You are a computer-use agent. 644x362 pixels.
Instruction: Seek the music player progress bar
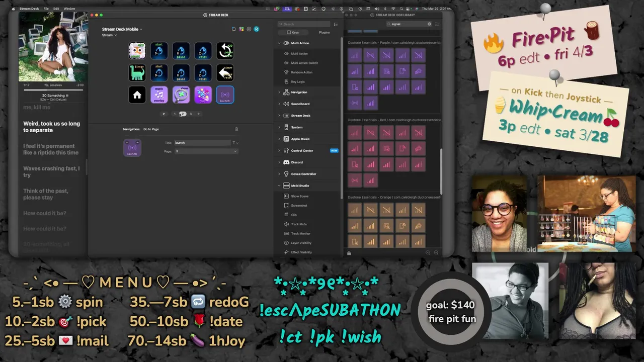click(x=53, y=89)
